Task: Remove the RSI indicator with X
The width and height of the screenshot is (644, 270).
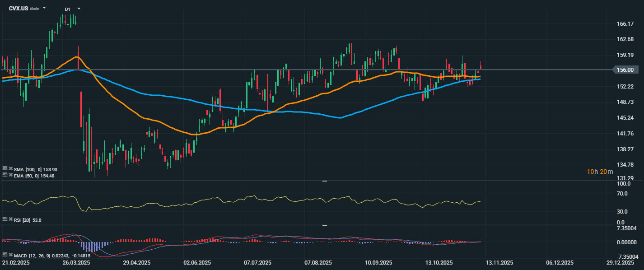Action: point(10,219)
